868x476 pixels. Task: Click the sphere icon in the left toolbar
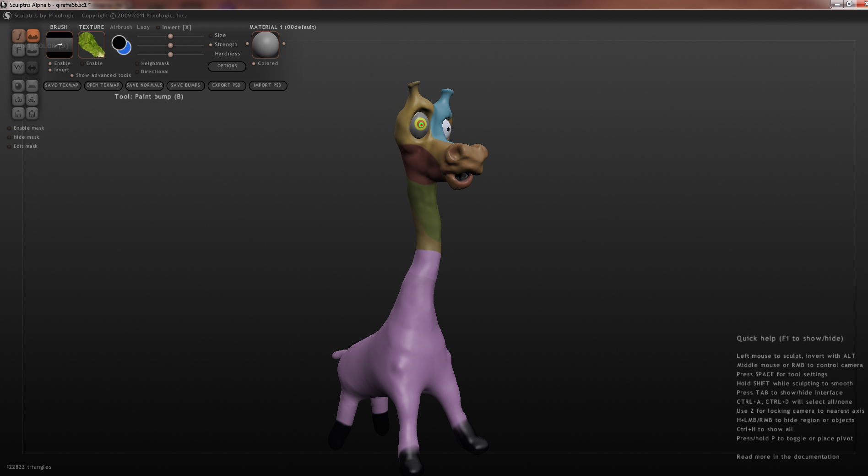(18, 86)
